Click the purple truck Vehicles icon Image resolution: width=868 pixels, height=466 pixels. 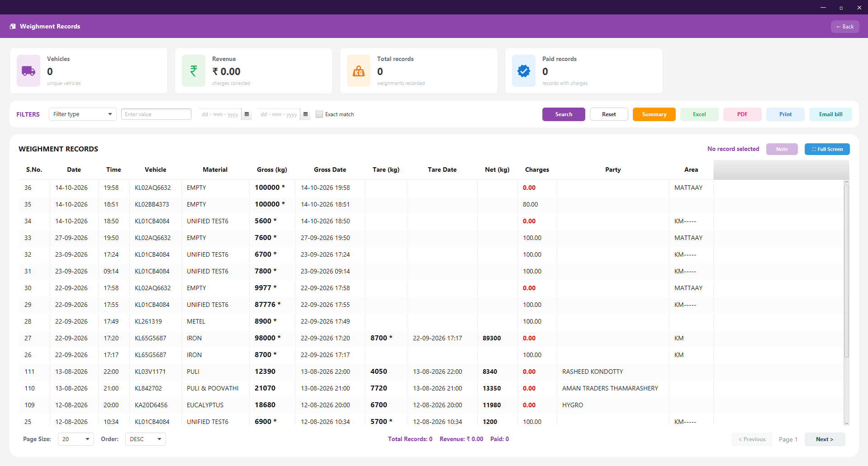click(x=28, y=71)
